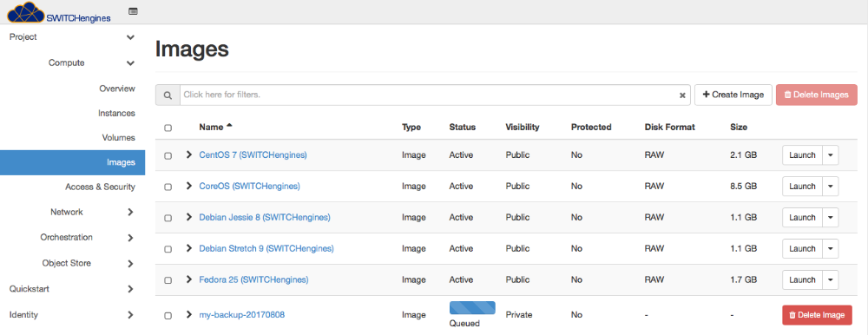Viewport: 868px width, 335px height.
Task: Check the Debian Jessie 8 row checkbox
Action: 168,218
